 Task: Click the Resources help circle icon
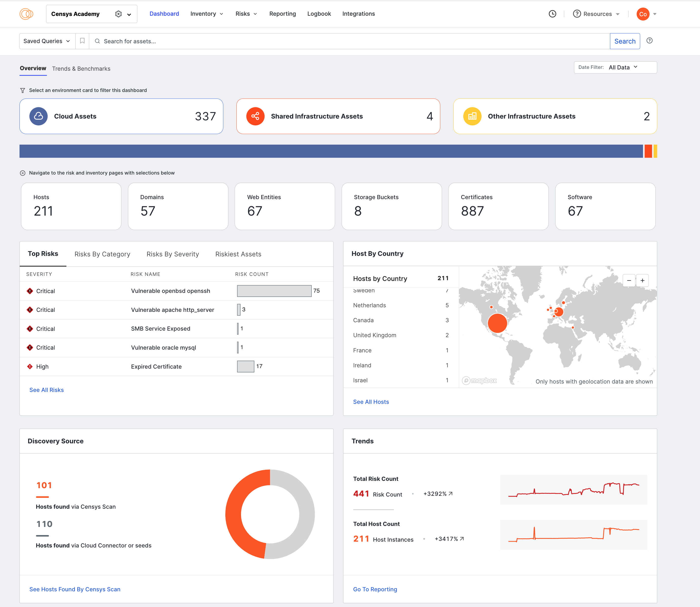click(577, 14)
